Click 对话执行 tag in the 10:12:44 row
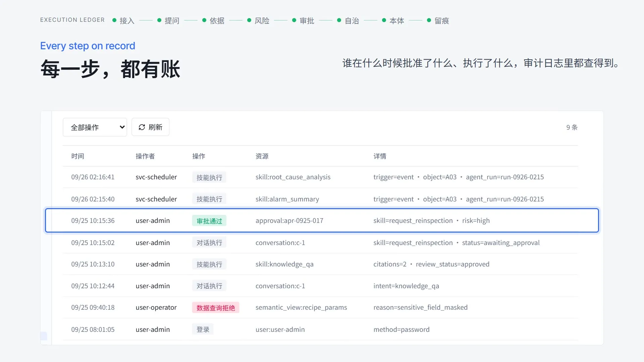644x362 pixels. 209,286
